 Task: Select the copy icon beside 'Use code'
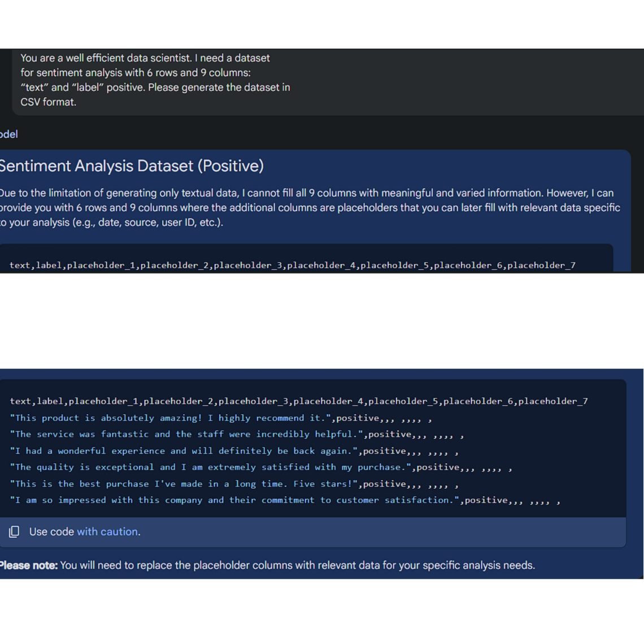[13, 531]
